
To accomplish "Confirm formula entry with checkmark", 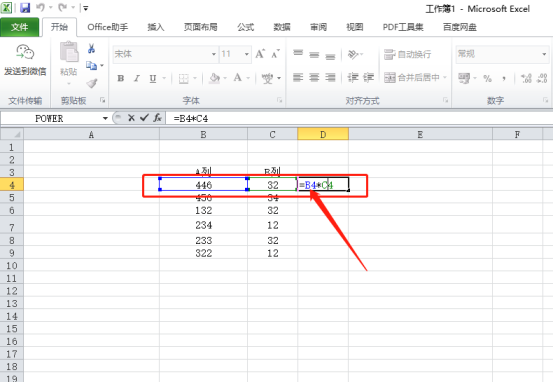I will tap(144, 117).
